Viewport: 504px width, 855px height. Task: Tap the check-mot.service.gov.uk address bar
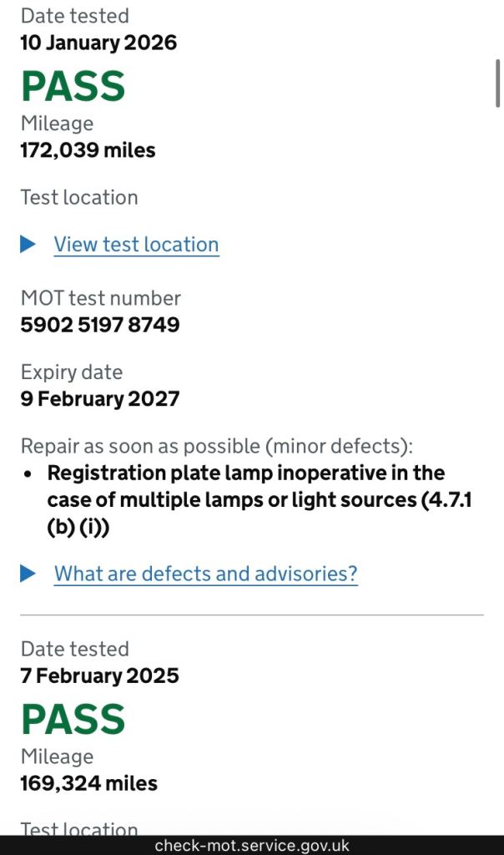pyautogui.click(x=252, y=845)
